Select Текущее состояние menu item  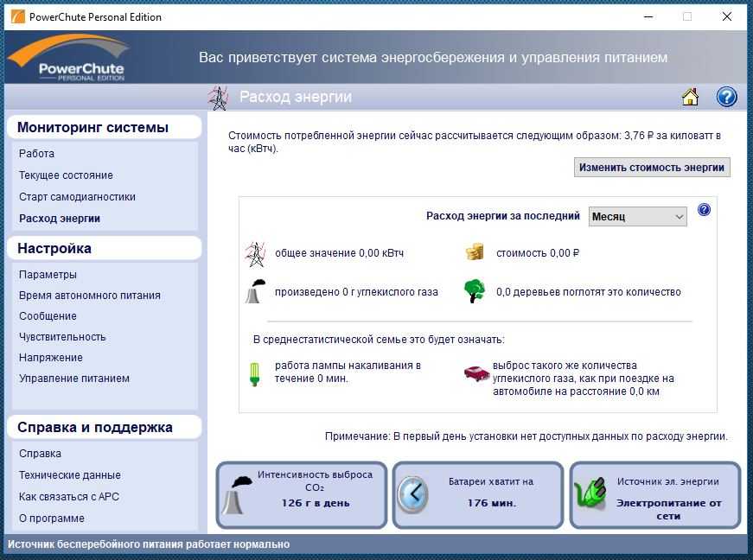point(66,175)
